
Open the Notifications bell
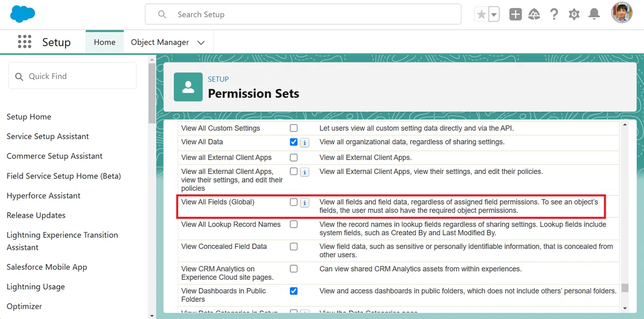[594, 15]
